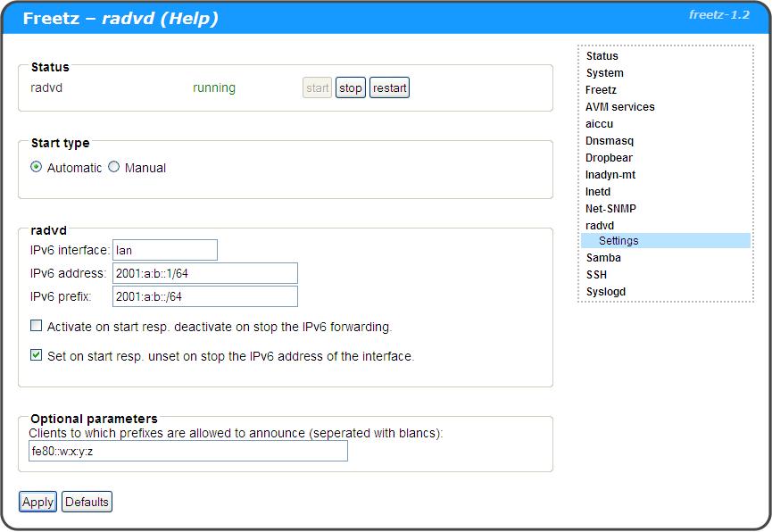
Task: Open the System menu item
Action: pyautogui.click(x=604, y=73)
